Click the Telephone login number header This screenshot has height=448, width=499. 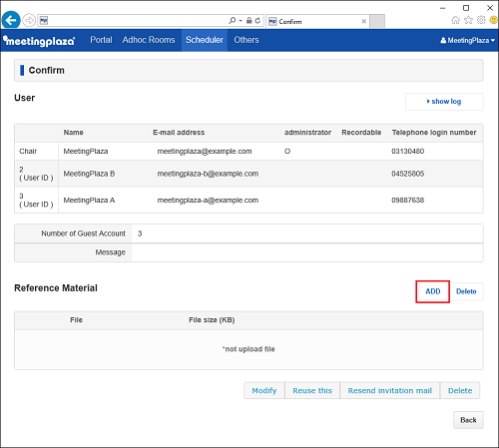pyautogui.click(x=434, y=133)
